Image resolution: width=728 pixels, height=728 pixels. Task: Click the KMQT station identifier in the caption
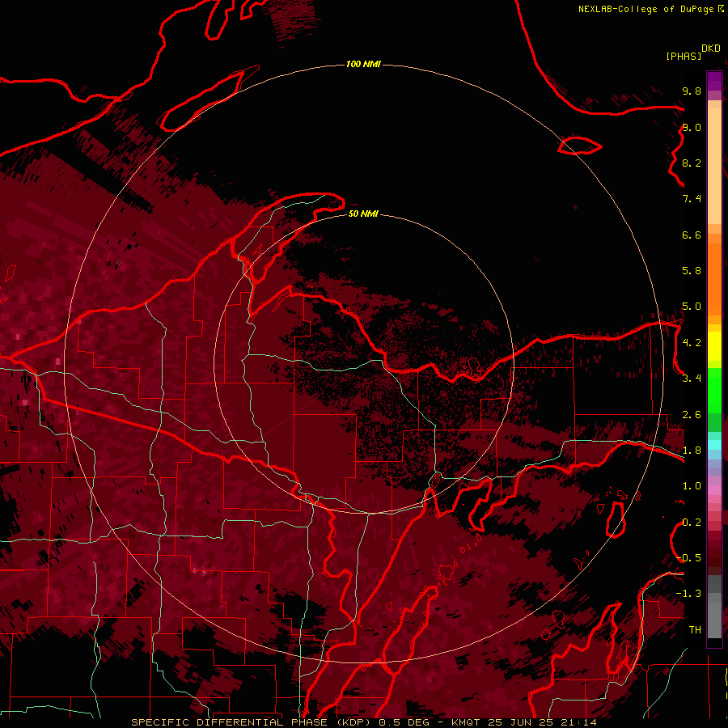[x=466, y=722]
